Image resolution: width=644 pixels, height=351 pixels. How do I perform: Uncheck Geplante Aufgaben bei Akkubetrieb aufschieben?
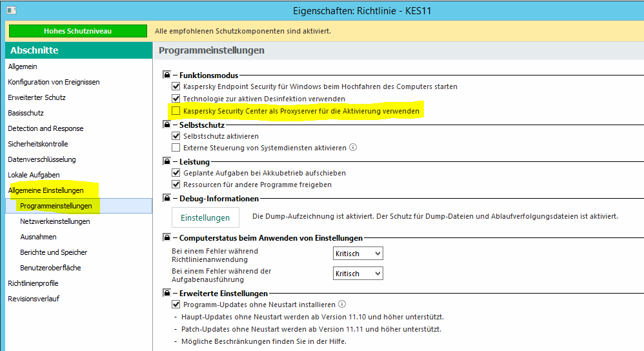[176, 173]
